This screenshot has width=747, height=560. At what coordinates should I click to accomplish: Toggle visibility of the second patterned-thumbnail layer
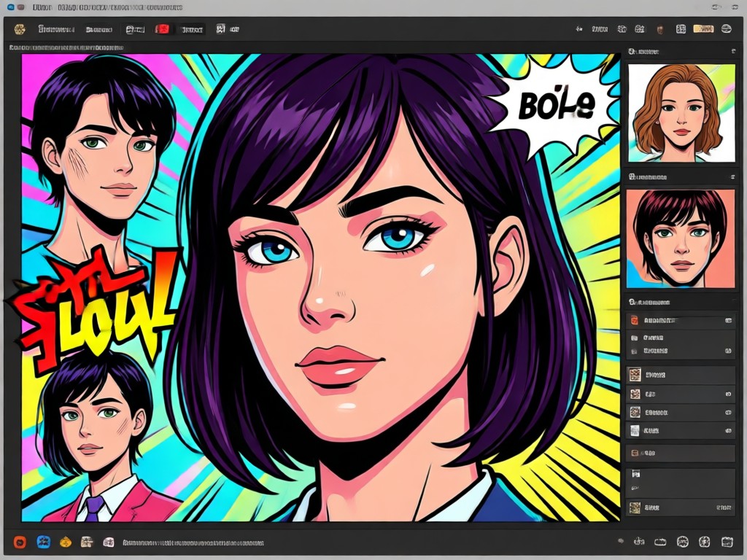click(728, 394)
